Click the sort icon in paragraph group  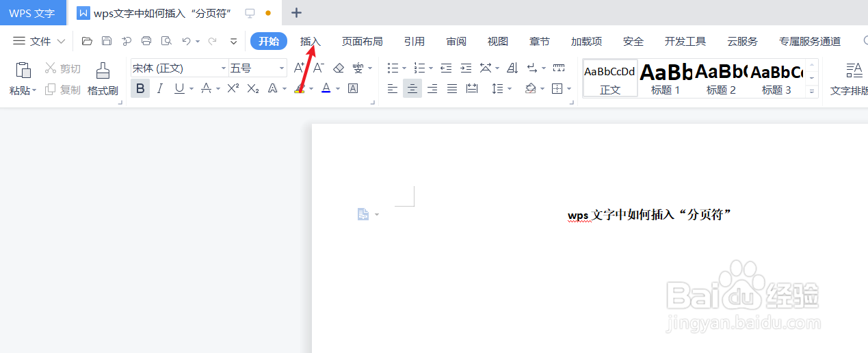pos(512,68)
